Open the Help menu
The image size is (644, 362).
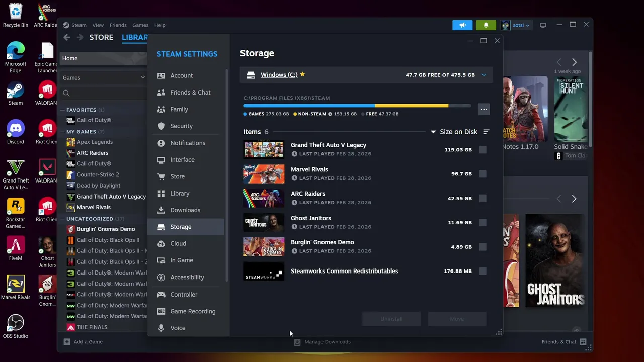click(x=159, y=25)
